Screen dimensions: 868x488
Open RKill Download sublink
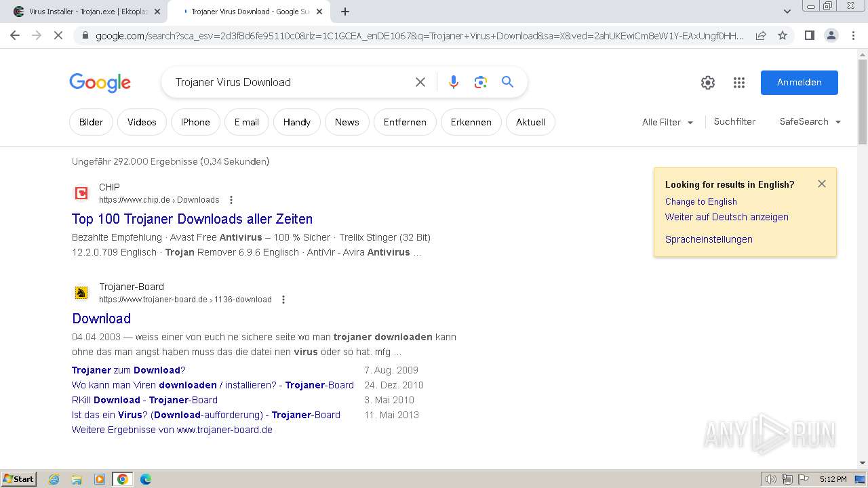pos(144,400)
